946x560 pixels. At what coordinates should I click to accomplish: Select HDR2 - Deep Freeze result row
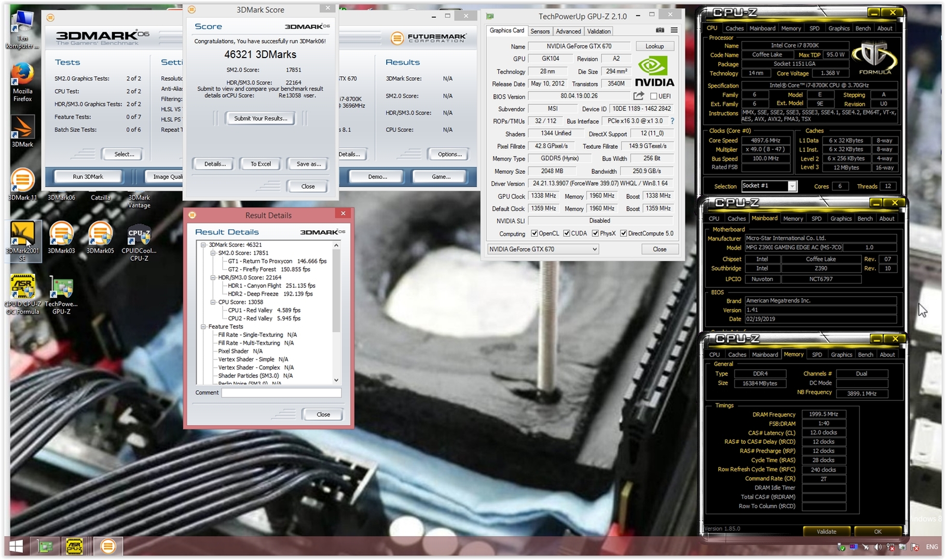point(270,294)
